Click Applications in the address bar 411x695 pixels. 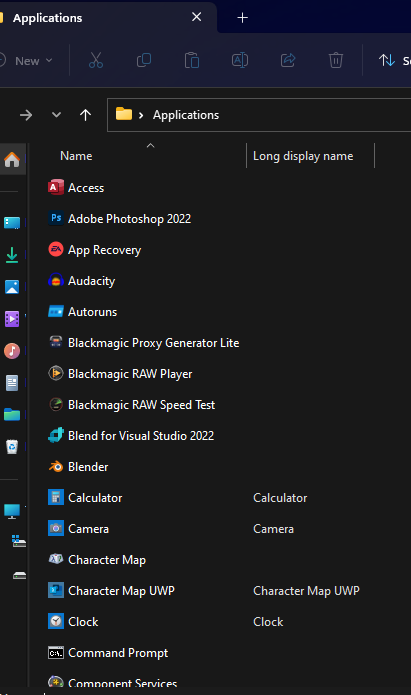[x=186, y=115]
